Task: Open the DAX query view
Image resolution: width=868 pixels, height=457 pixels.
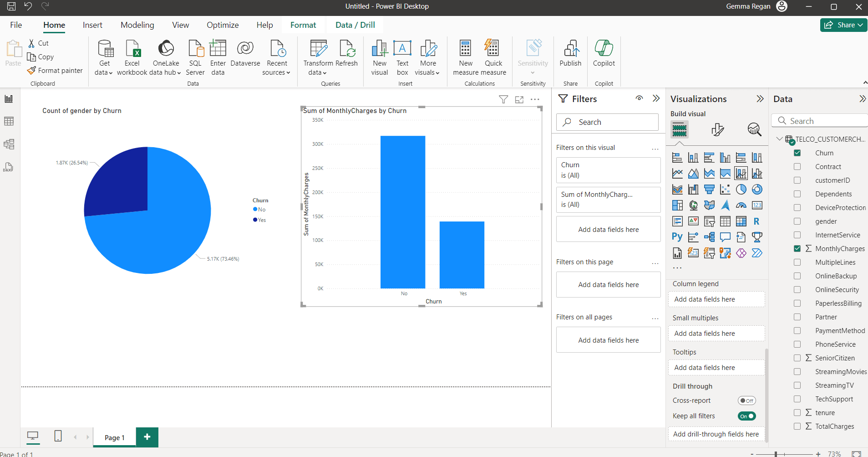Action: (x=9, y=167)
